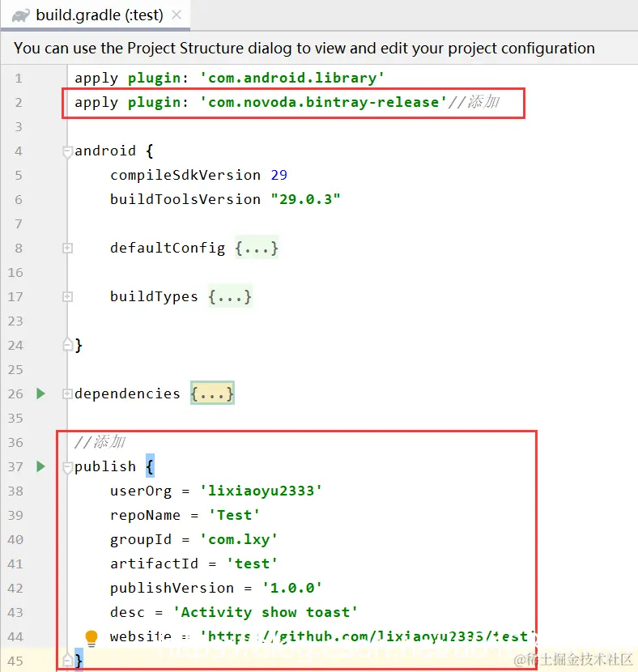Click line number 26 in gutter
638x672 pixels.
15,393
